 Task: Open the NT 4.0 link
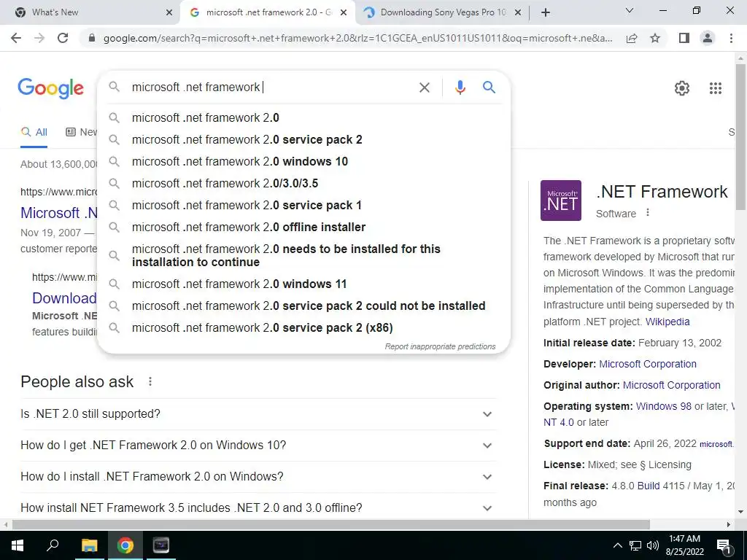point(558,422)
